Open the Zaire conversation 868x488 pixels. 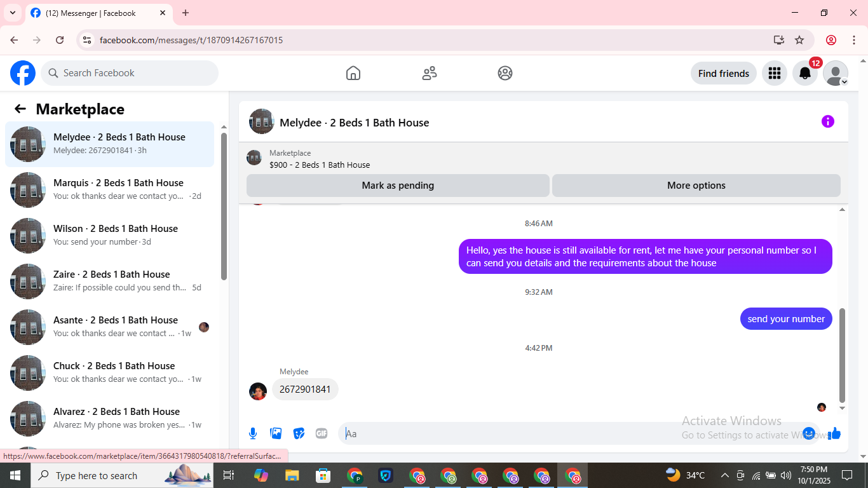click(x=109, y=281)
